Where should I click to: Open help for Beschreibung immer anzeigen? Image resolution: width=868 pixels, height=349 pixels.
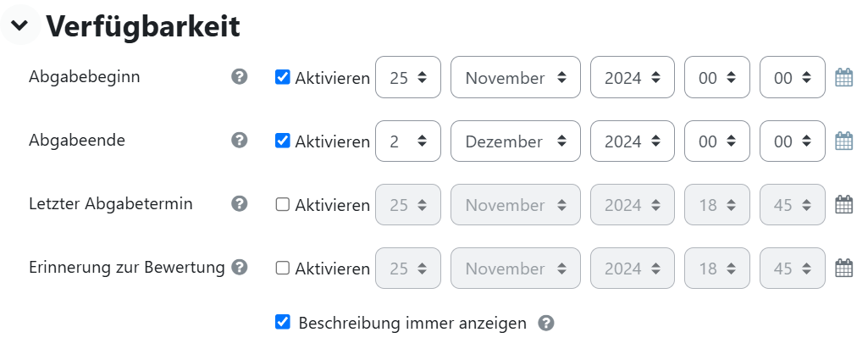546,323
